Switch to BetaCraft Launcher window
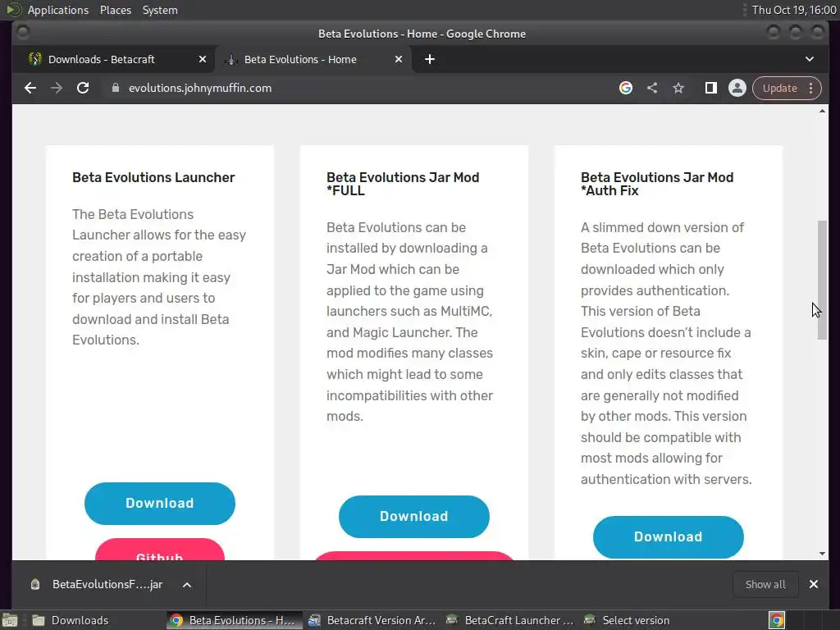This screenshot has height=630, width=840. click(x=511, y=620)
